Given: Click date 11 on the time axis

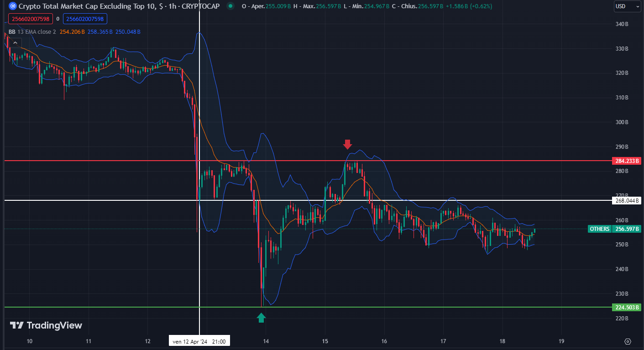Looking at the screenshot, I should 89,341.
